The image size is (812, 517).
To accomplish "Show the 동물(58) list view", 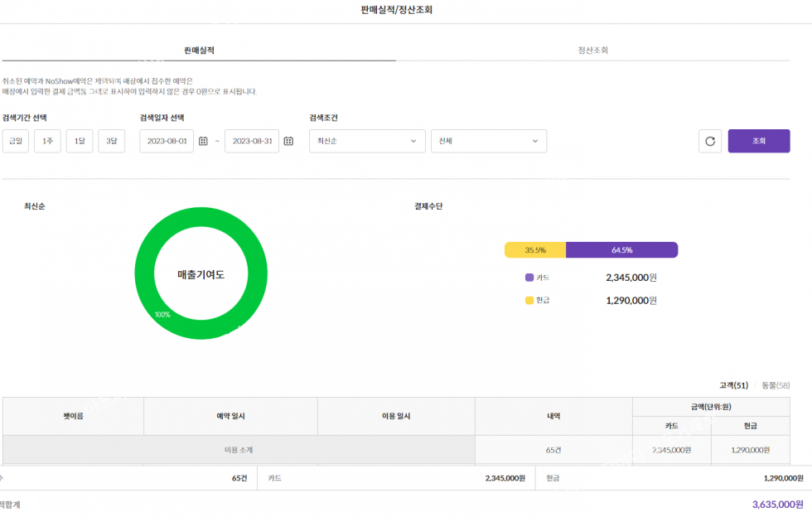I will [776, 385].
